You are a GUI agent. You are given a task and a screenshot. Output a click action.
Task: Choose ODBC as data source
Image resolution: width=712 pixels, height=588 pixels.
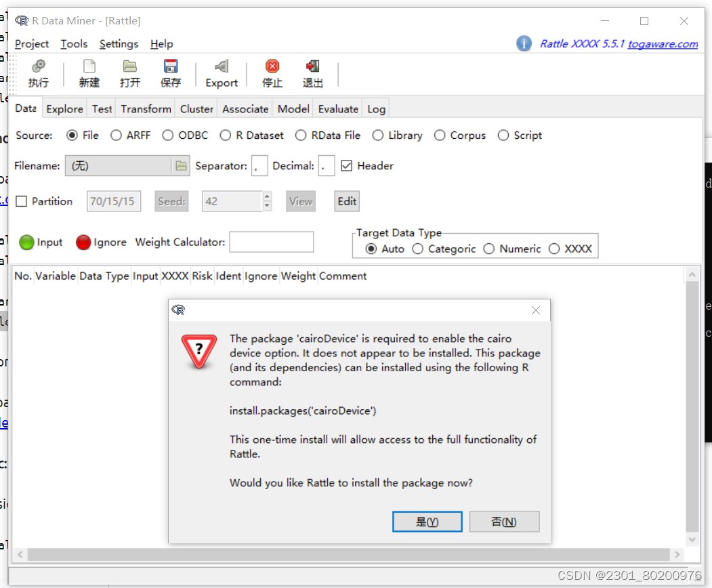click(x=167, y=135)
